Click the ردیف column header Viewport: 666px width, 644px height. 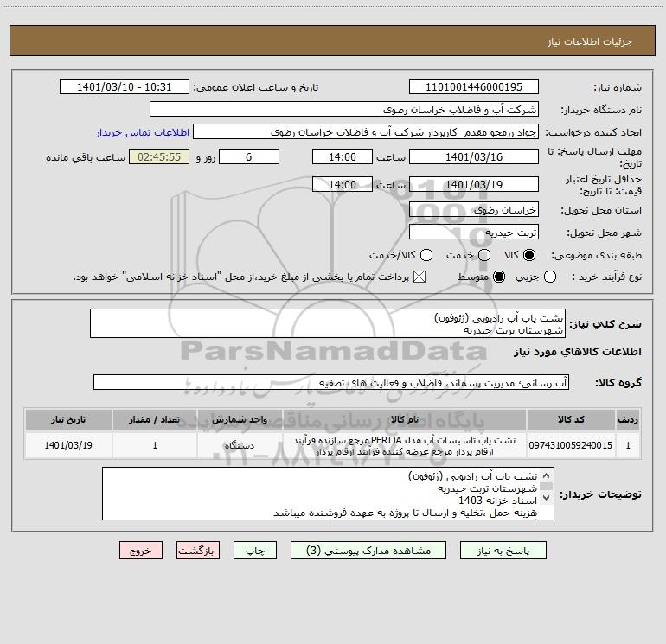pyautogui.click(x=628, y=419)
